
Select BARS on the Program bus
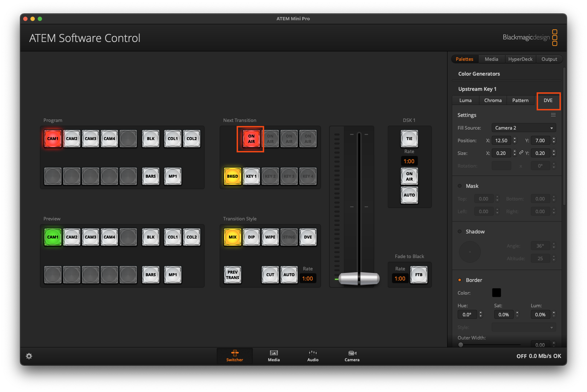(151, 176)
